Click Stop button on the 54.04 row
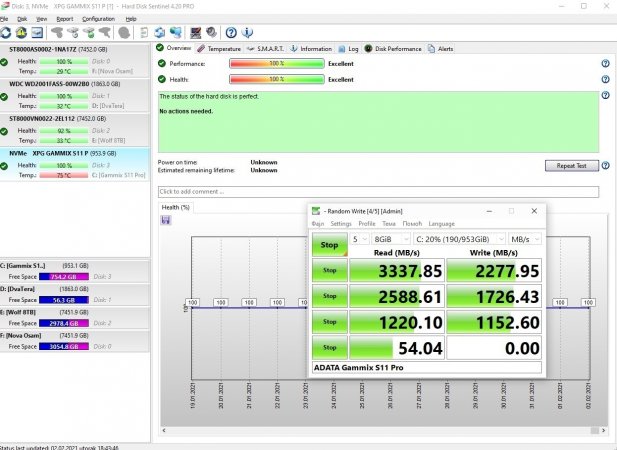The height and width of the screenshot is (450, 617). (x=329, y=347)
